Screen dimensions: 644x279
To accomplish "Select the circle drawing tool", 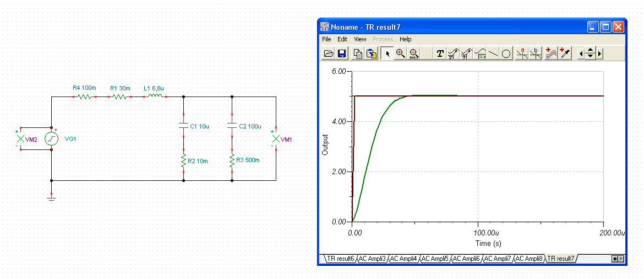I will click(506, 53).
